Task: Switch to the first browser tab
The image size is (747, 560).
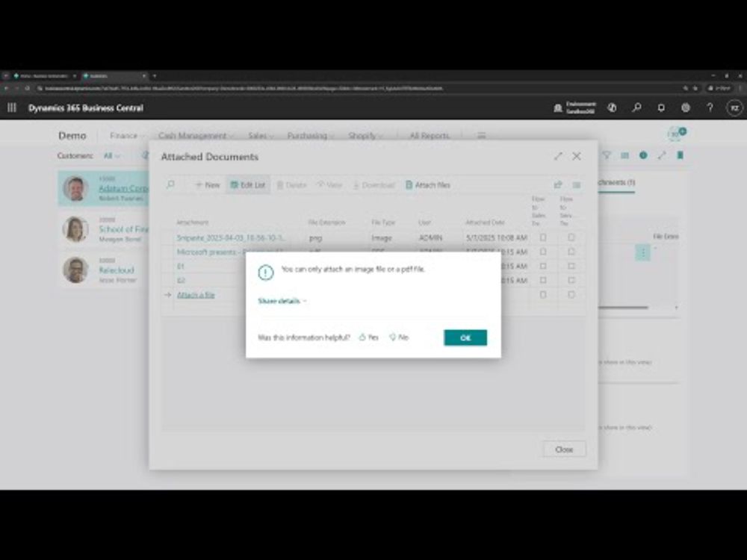Action: pyautogui.click(x=44, y=75)
